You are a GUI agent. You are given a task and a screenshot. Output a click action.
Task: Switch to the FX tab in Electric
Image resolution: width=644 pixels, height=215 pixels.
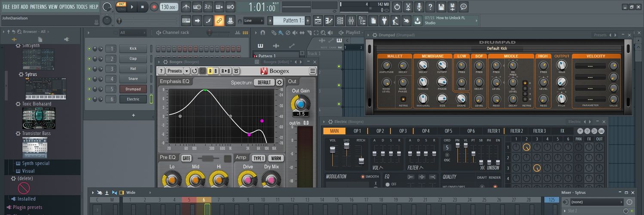[x=562, y=131]
